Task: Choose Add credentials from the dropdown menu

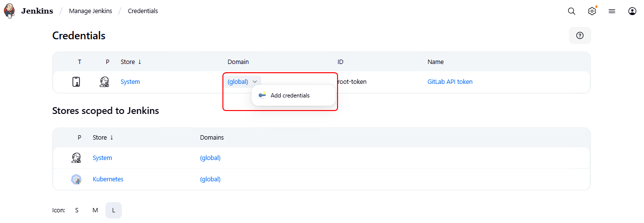Action: click(290, 96)
